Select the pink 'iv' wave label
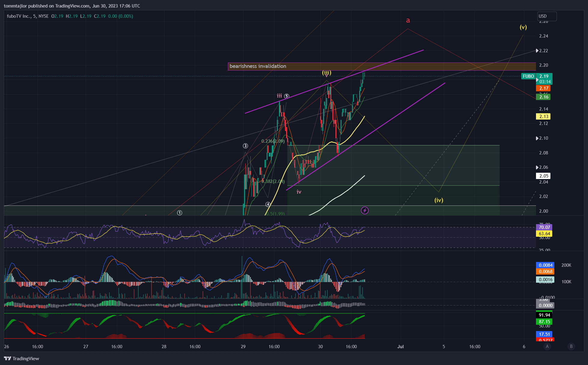Screen dimensions: 588x365 pos(299,192)
